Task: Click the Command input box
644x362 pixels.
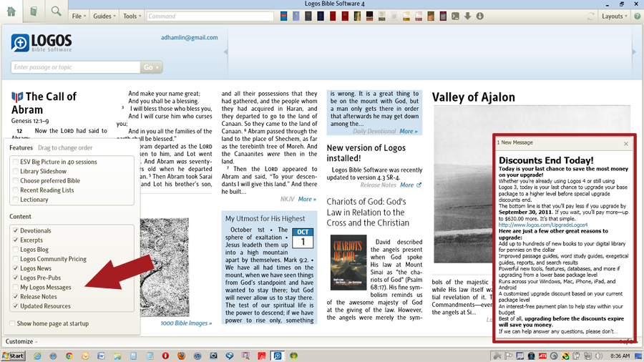Action: (x=210, y=16)
